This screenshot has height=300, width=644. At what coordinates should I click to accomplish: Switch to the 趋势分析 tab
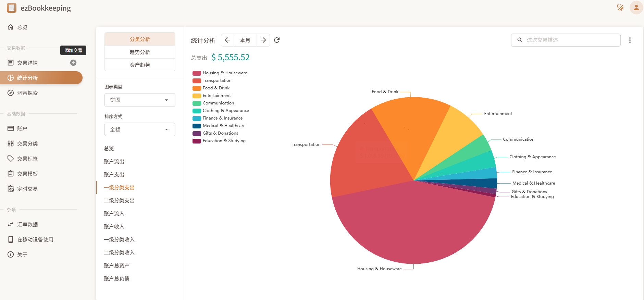coord(140,52)
